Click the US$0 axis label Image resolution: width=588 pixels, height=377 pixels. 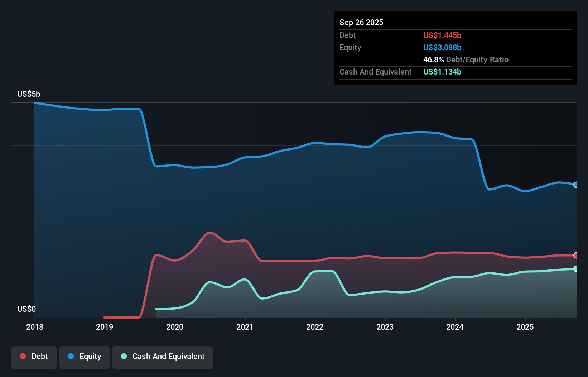pos(26,309)
